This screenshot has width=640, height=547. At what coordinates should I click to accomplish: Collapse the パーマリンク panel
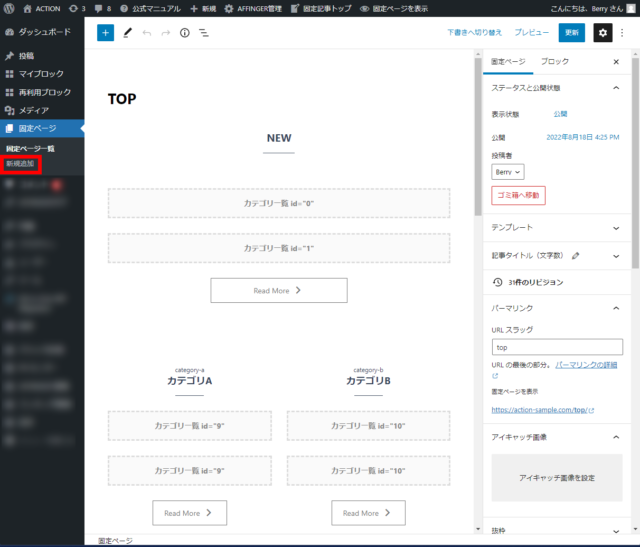[614, 308]
